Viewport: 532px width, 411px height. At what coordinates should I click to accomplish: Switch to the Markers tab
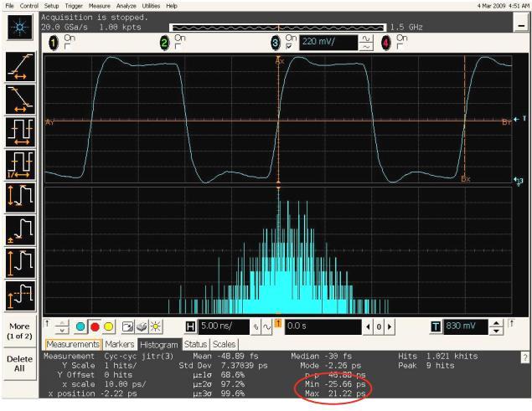(120, 344)
